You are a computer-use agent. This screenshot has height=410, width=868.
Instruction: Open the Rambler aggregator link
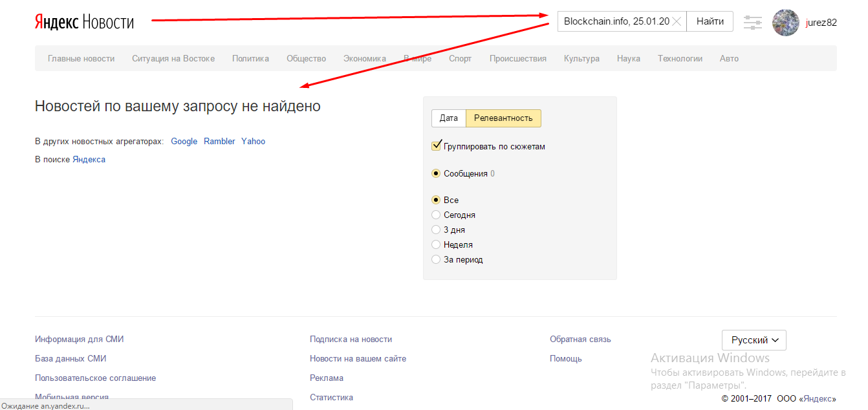pos(219,141)
